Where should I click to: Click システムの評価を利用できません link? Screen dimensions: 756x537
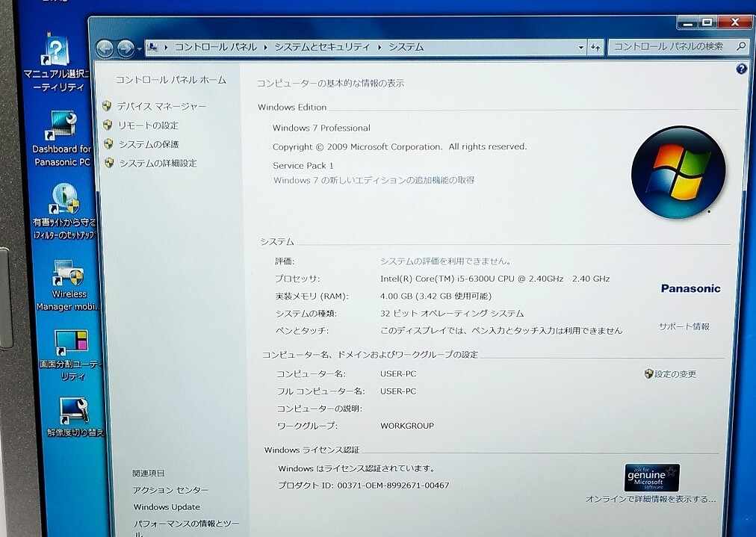coord(445,261)
